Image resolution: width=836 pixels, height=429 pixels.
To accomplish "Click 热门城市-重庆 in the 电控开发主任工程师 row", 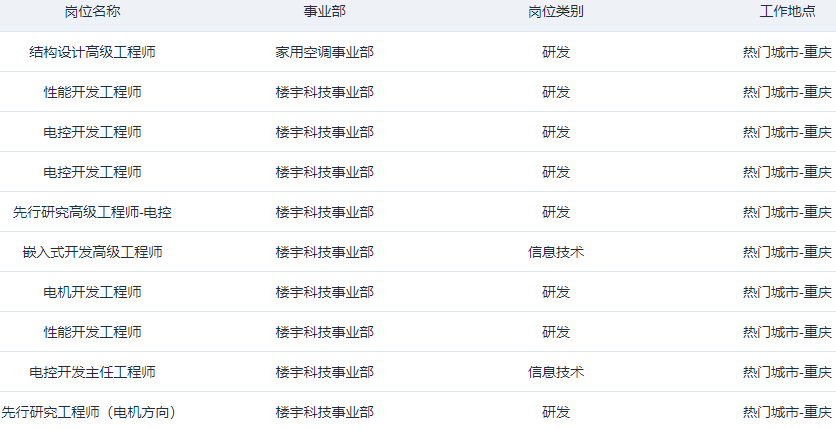I will (787, 372).
